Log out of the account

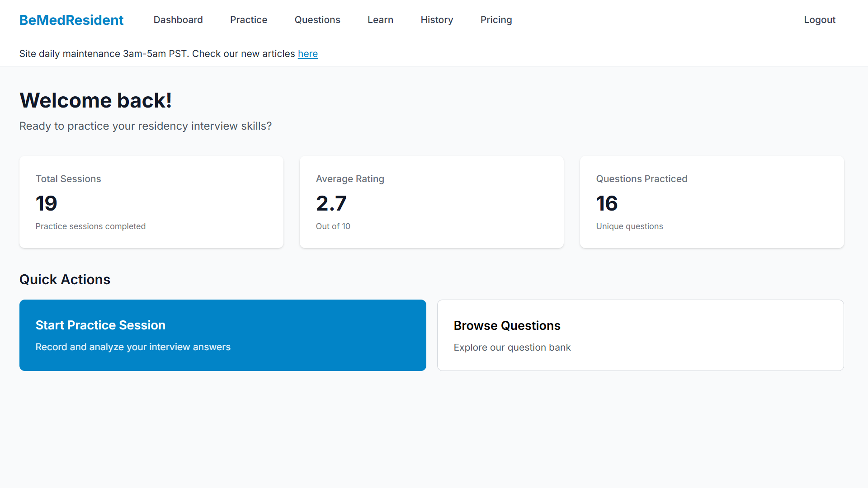click(x=820, y=20)
